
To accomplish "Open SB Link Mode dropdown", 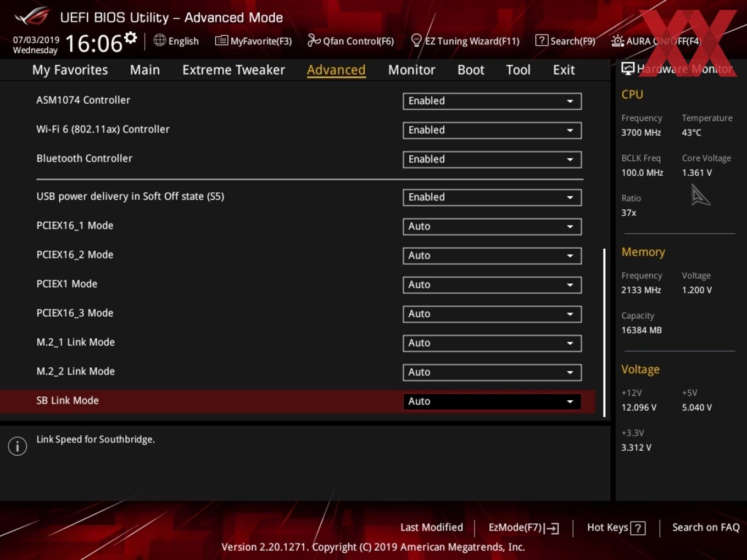I will pyautogui.click(x=492, y=401).
